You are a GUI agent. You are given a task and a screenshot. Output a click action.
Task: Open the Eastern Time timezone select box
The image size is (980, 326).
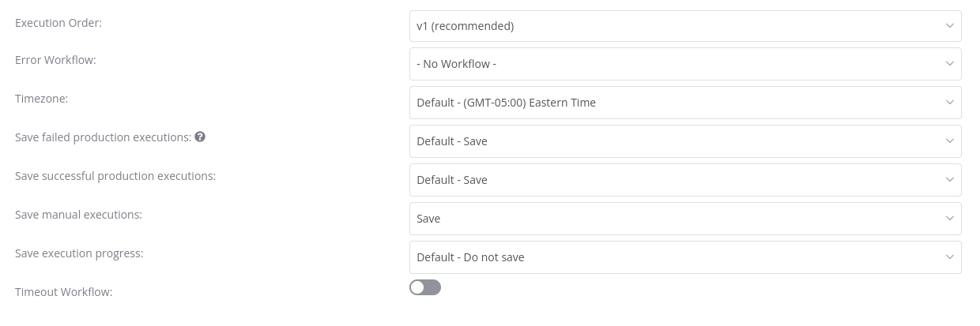click(x=685, y=103)
